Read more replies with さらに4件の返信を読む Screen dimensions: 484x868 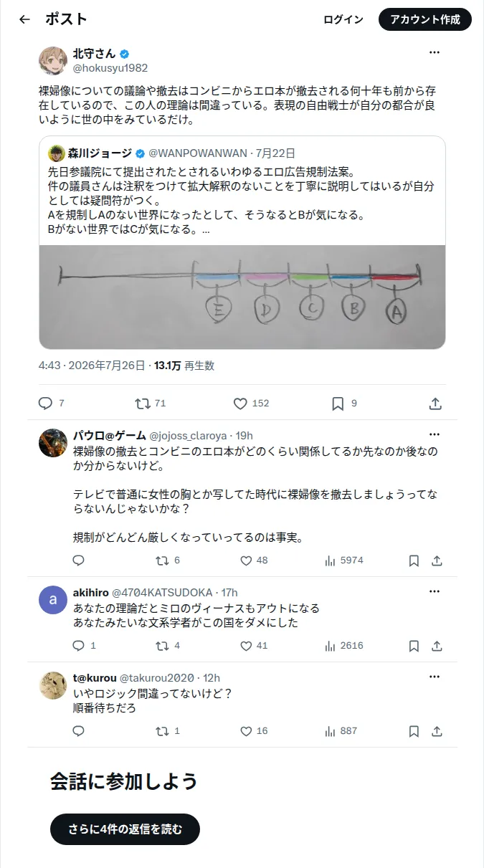tap(125, 829)
